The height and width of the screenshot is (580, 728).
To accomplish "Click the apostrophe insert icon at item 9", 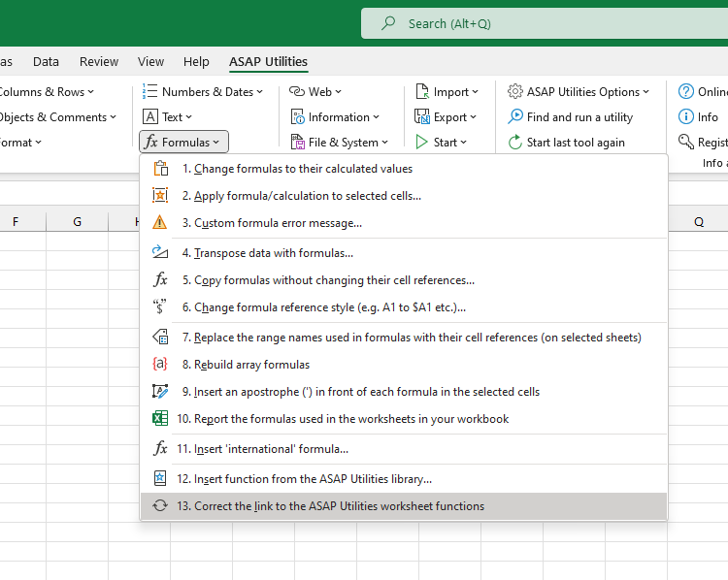I will (x=160, y=392).
